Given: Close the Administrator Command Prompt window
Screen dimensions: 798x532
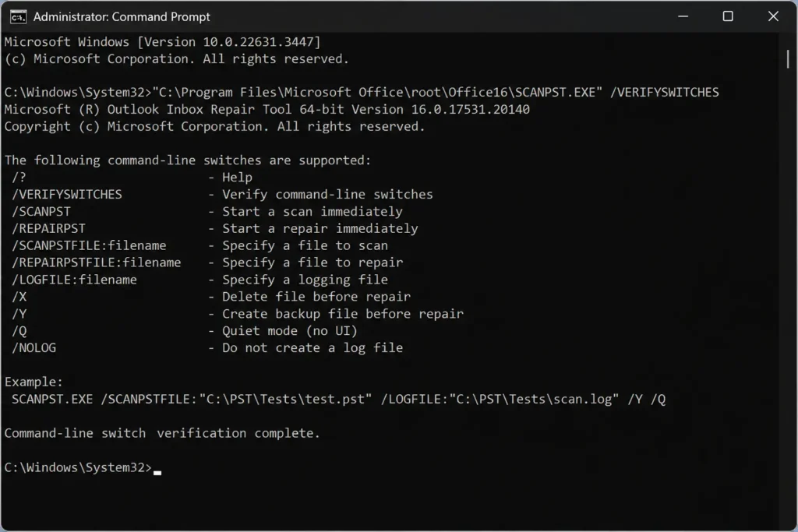Looking at the screenshot, I should (773, 16).
